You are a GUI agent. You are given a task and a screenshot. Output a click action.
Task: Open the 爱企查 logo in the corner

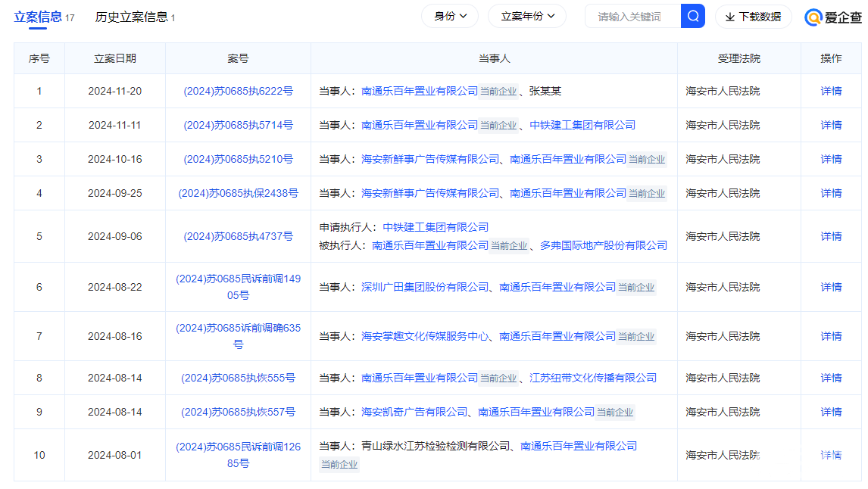pos(833,16)
